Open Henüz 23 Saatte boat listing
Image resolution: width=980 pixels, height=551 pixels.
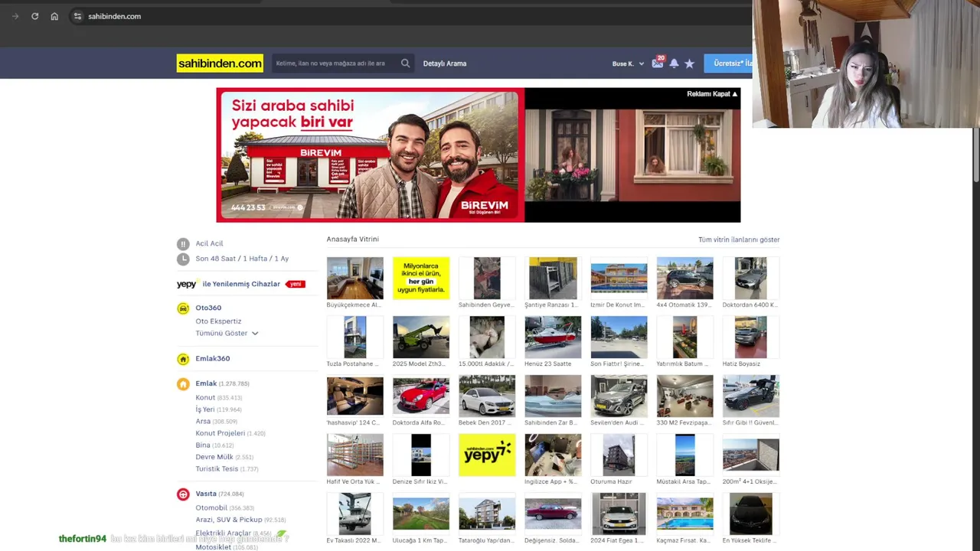coord(553,337)
